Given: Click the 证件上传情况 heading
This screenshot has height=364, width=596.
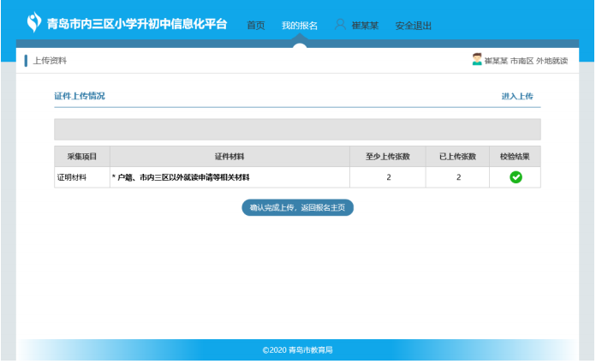Looking at the screenshot, I should [80, 96].
